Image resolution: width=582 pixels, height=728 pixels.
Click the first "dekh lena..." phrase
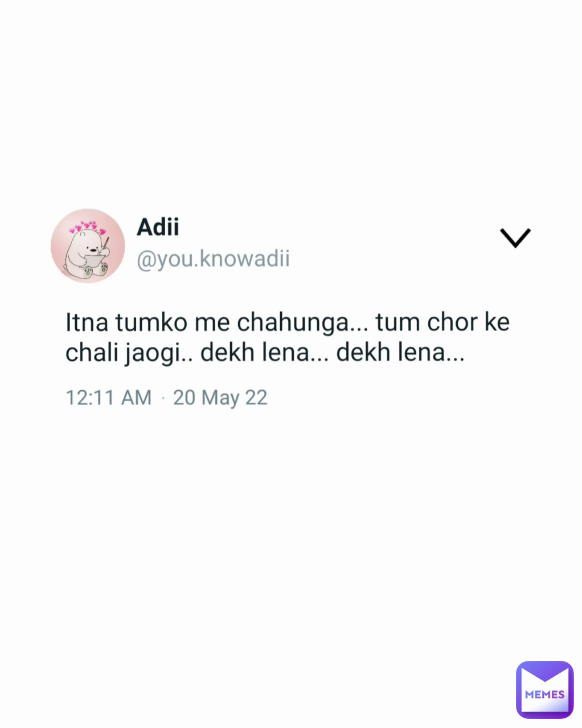(x=265, y=353)
